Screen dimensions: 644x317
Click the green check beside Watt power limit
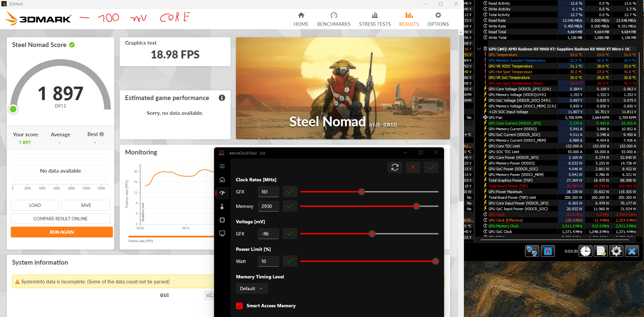(290, 261)
